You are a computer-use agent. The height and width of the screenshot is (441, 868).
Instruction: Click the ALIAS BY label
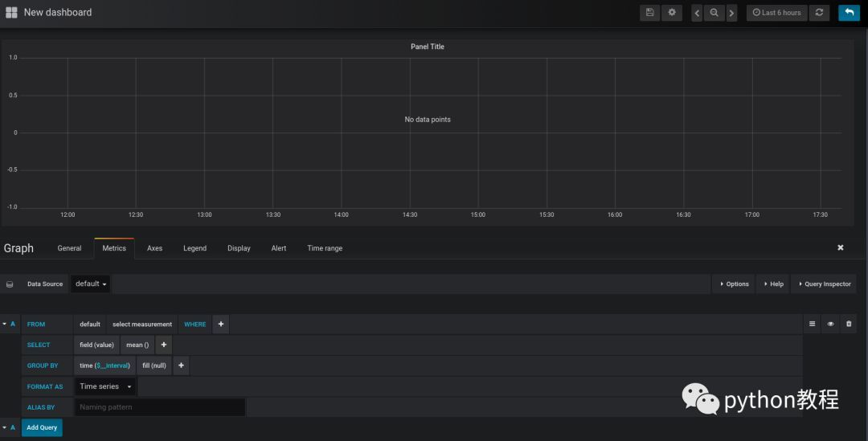(40, 407)
